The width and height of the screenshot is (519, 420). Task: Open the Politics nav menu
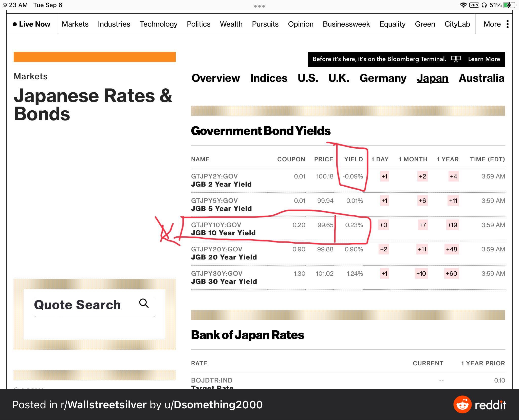[x=199, y=24]
